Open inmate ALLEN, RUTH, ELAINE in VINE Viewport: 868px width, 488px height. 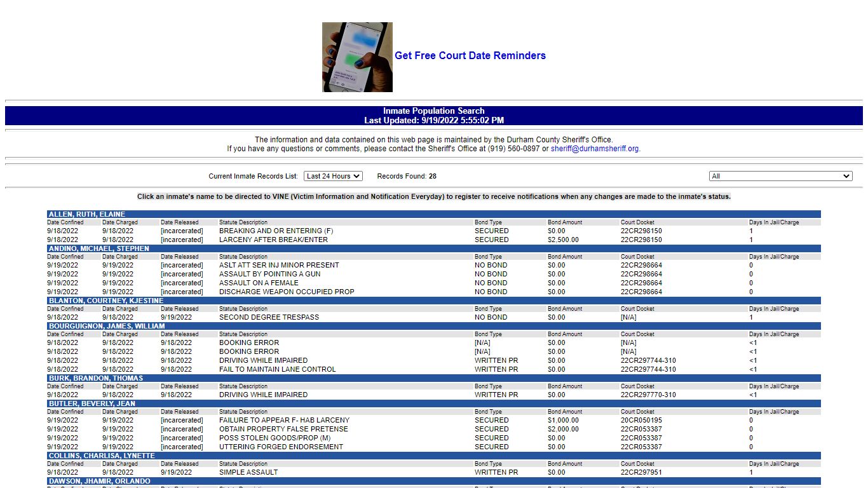click(87, 214)
